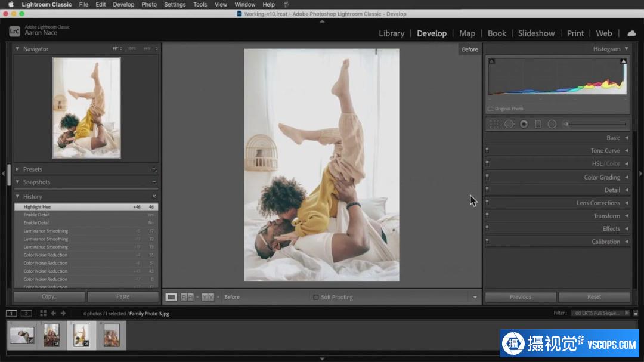Viewport: 644px width, 362px height.
Task: Toggle the Lens Corrections panel switch
Action: (x=487, y=203)
